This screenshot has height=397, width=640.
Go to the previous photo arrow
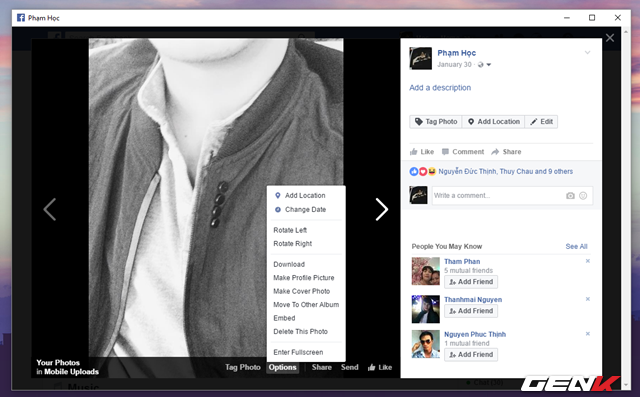(x=50, y=209)
